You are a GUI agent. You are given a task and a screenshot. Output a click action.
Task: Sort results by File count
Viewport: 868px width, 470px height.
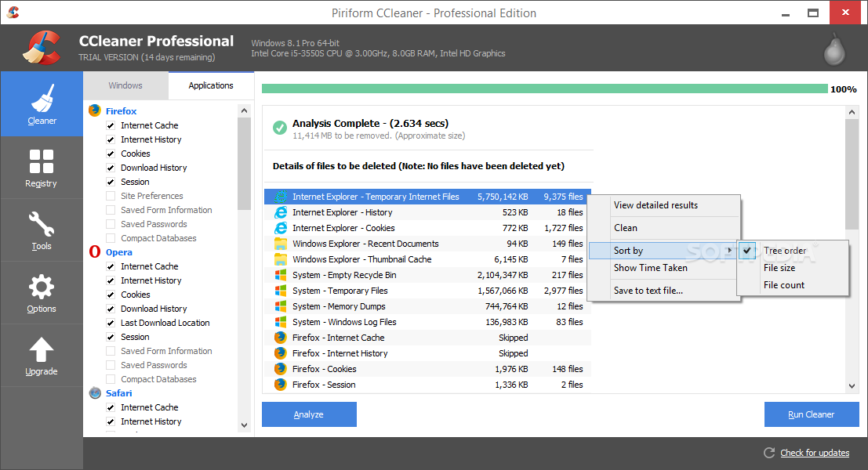pyautogui.click(x=784, y=285)
